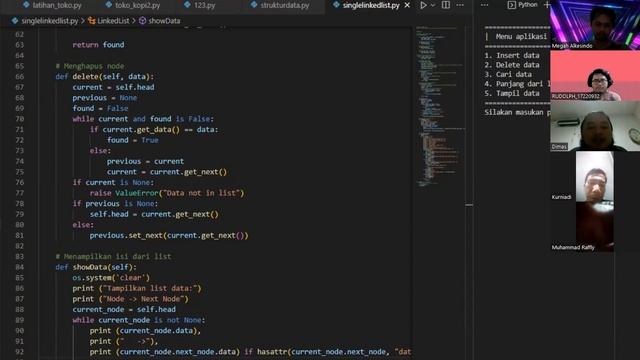The height and width of the screenshot is (360, 640).
Task: Click '1. Insert data' in the terminal
Action: click(512, 55)
